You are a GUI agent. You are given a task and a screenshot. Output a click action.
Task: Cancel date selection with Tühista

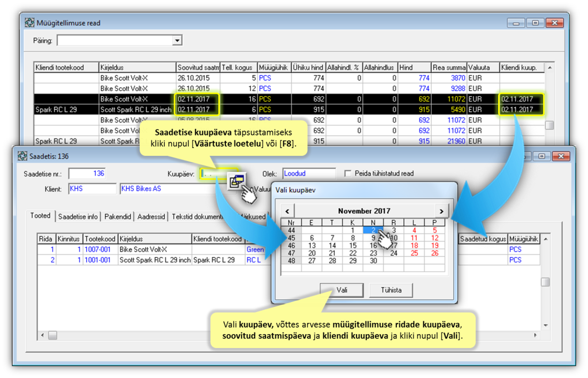click(x=391, y=290)
